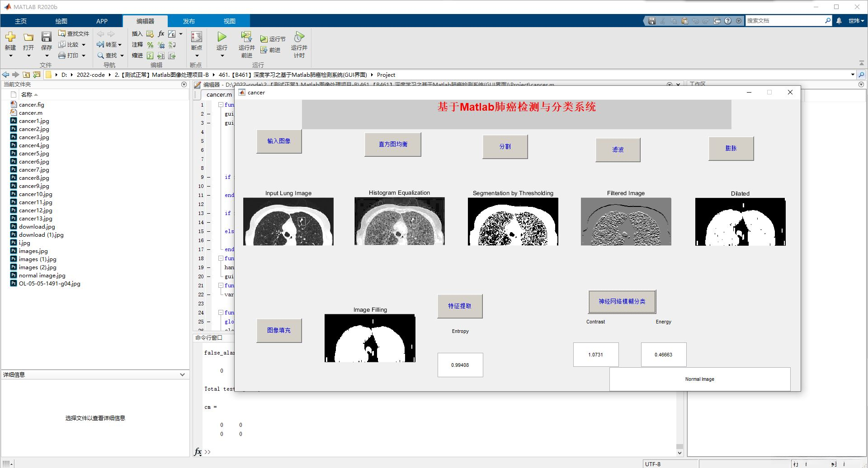Click the browse for folder icon
The height and width of the screenshot is (468, 868).
pyautogui.click(x=37, y=75)
